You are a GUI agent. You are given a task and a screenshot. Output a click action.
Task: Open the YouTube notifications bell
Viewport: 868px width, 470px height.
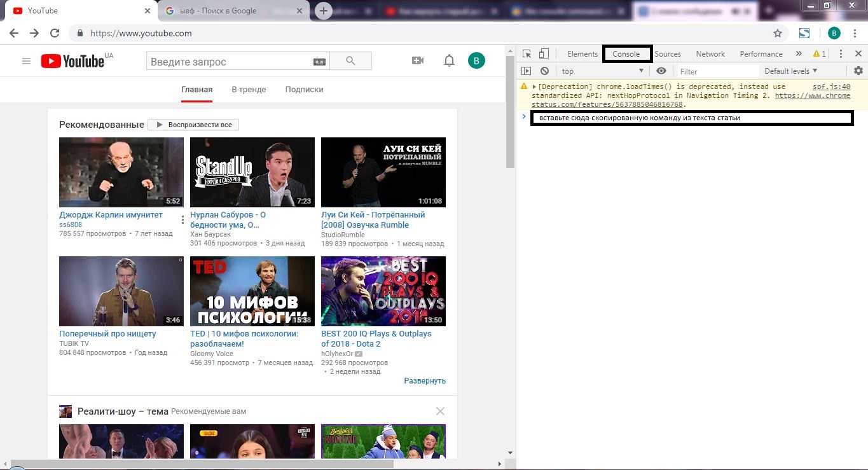449,60
